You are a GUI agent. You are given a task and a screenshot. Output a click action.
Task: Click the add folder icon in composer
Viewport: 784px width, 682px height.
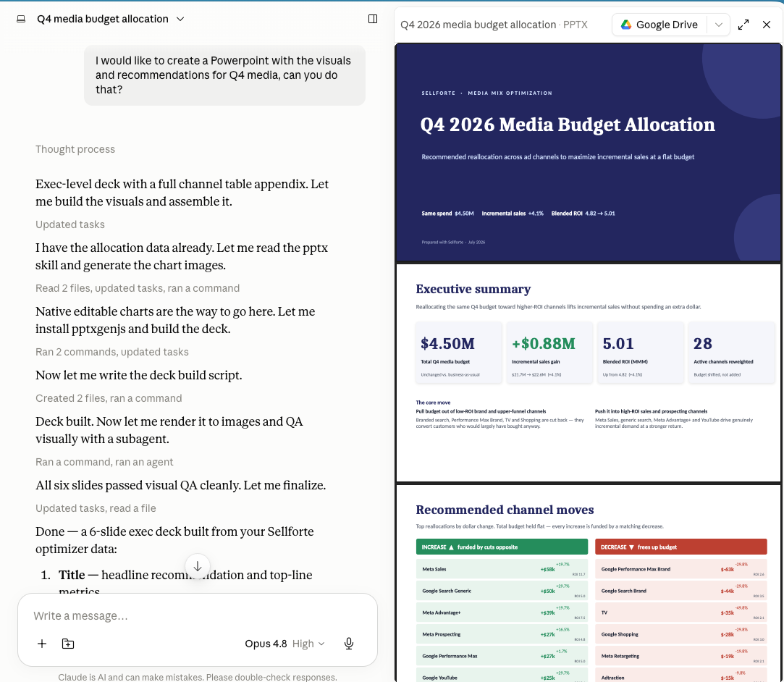(x=68, y=644)
